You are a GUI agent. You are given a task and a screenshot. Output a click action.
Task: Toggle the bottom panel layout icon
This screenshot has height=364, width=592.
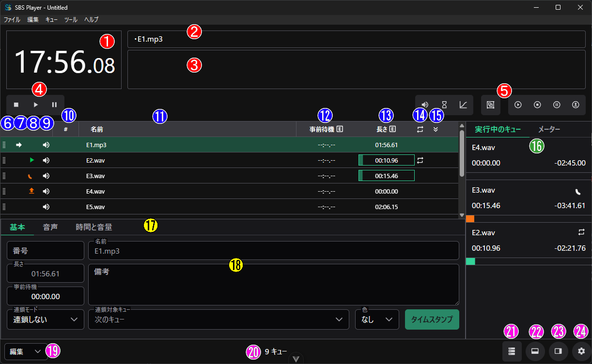[x=535, y=351]
